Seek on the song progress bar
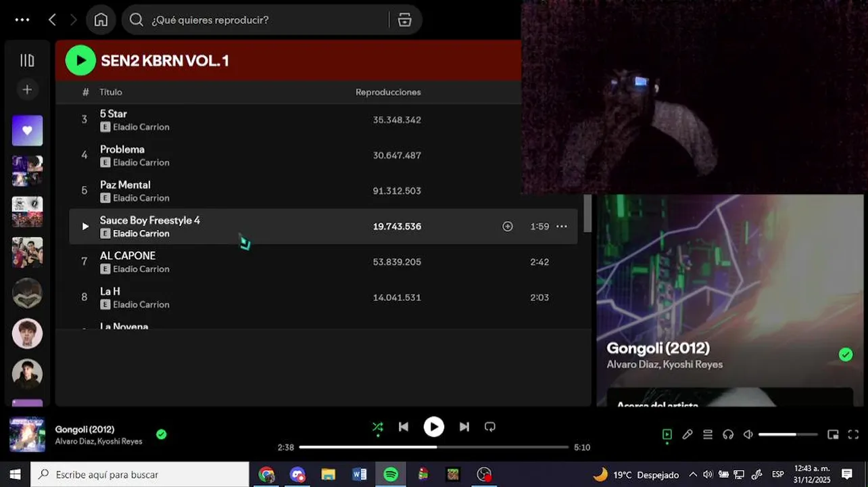This screenshot has height=487, width=868. coord(434,447)
